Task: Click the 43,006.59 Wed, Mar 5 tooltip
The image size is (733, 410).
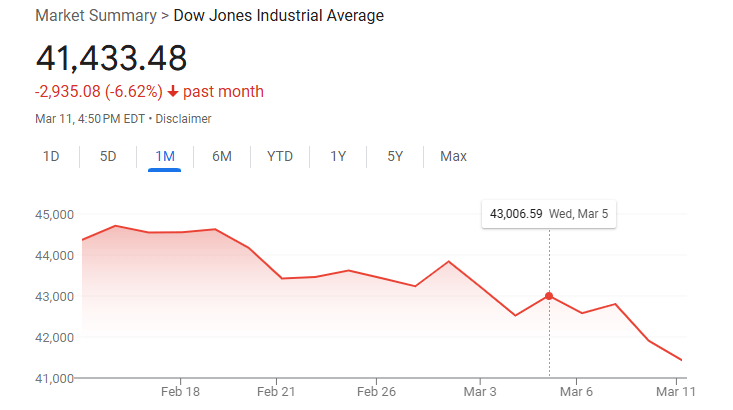Action: 548,214
